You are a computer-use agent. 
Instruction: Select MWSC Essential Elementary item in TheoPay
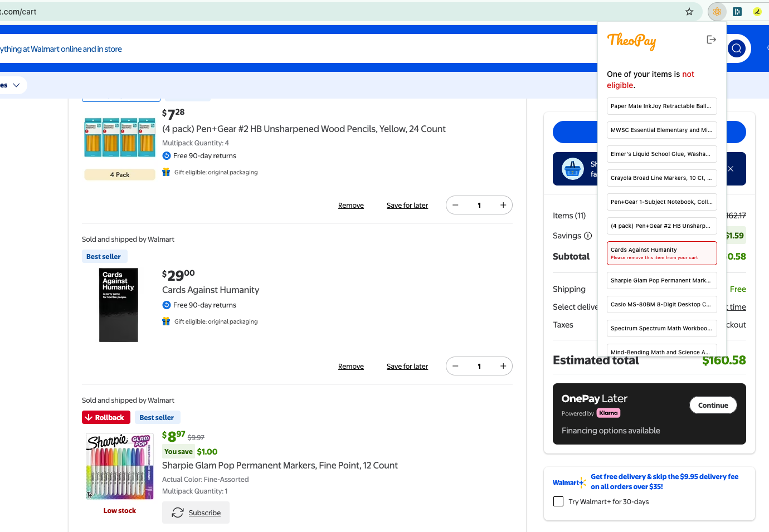pos(662,130)
